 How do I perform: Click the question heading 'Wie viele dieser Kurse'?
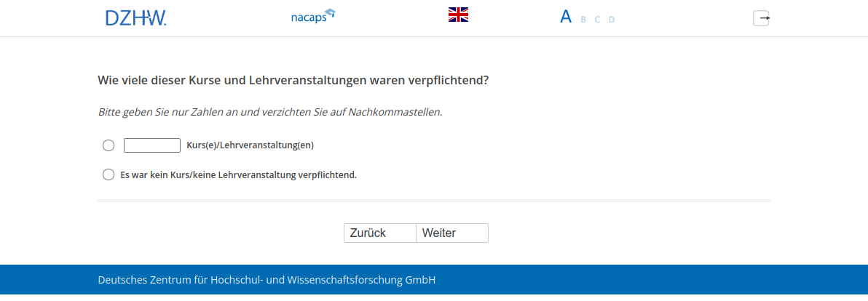tap(293, 80)
